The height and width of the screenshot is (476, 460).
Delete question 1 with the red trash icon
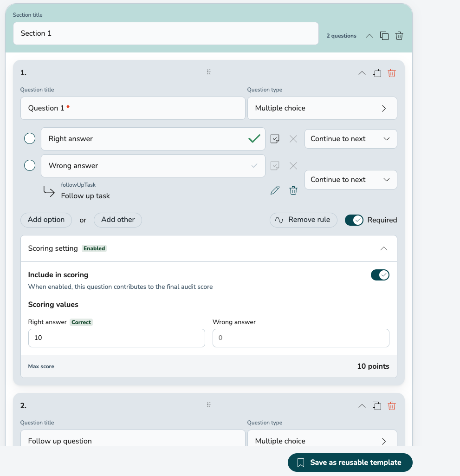[392, 73]
